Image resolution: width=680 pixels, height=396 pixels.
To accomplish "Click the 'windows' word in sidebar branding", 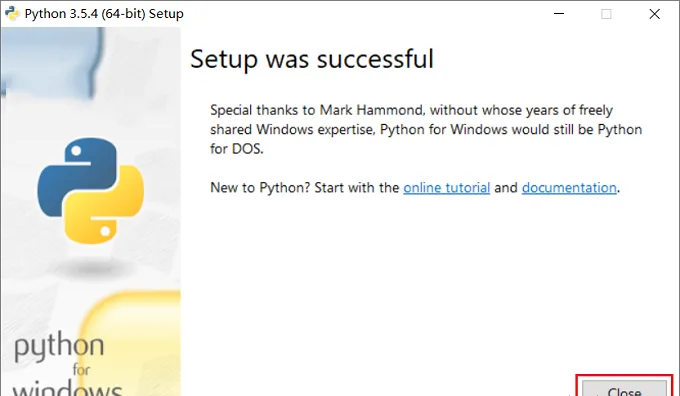I will click(x=67, y=389).
